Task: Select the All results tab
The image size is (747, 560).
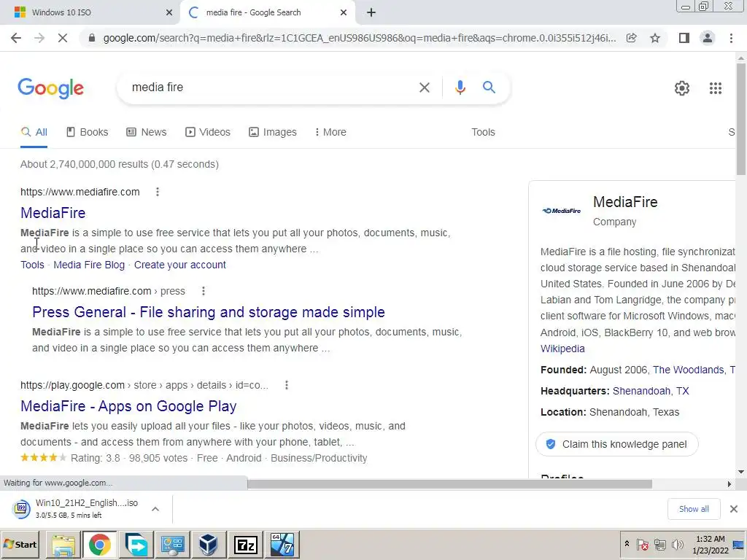Action: tap(34, 133)
